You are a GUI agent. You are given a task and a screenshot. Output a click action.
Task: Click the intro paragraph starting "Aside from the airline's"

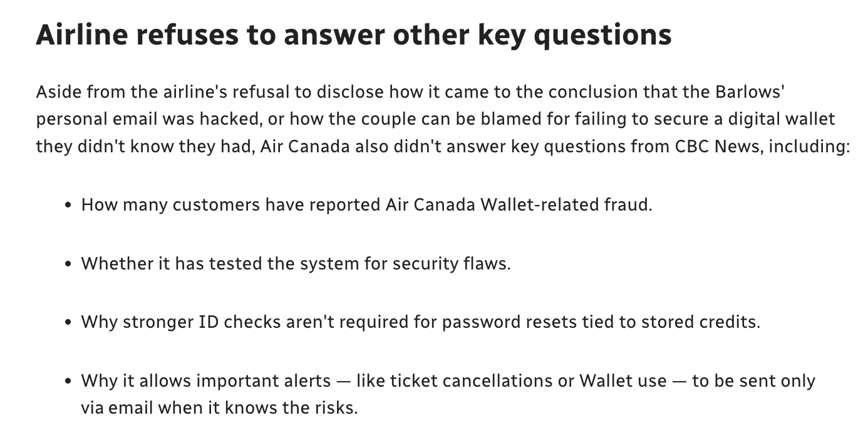(443, 119)
